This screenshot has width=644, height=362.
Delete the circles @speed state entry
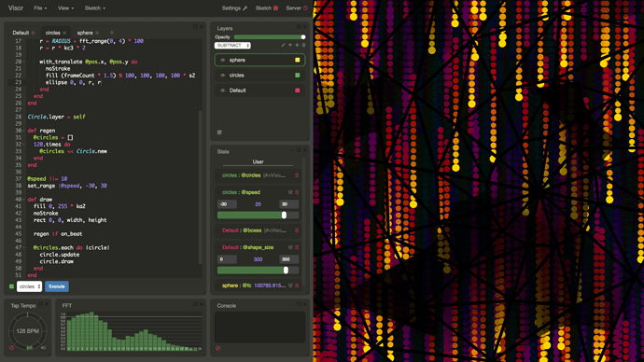click(297, 192)
